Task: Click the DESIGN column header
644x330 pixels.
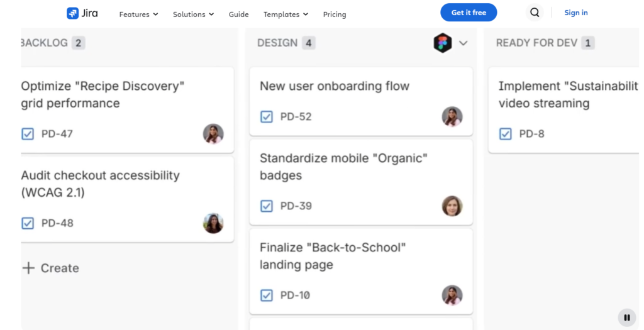Action: coord(277,43)
